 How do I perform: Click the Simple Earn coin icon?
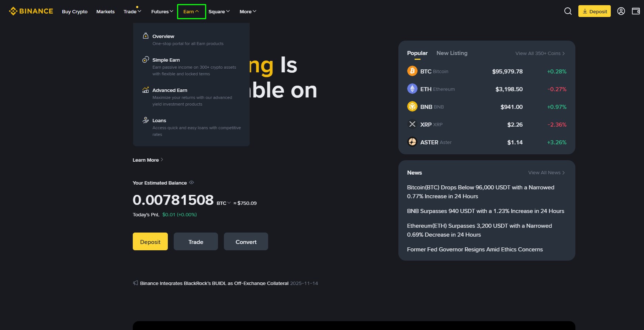point(146,59)
